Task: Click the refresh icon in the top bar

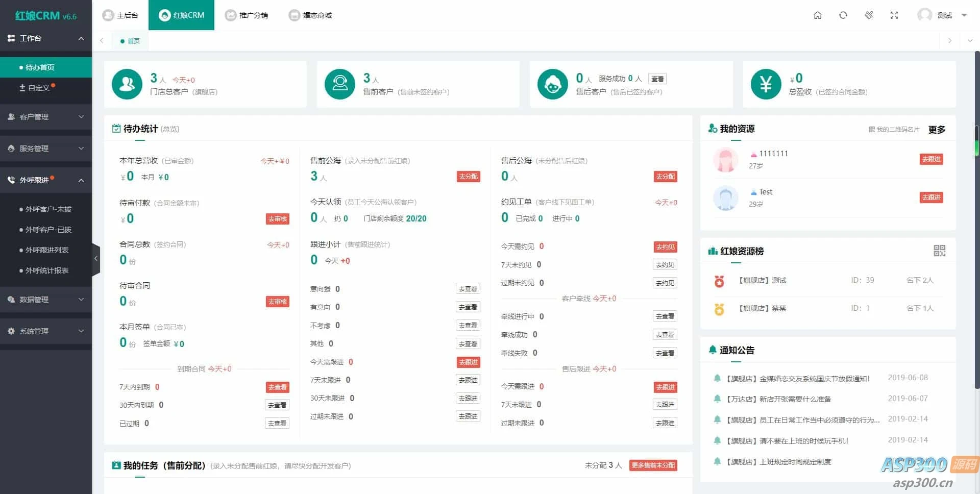Action: click(x=843, y=15)
